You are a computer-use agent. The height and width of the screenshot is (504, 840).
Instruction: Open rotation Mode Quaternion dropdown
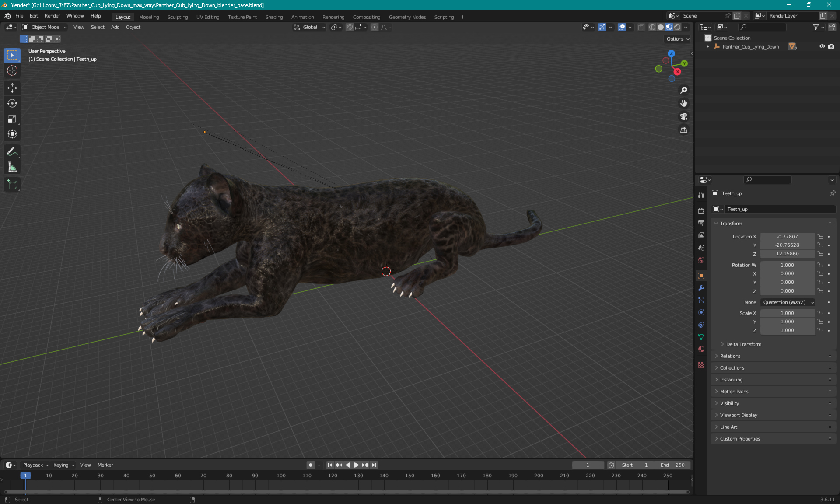point(787,302)
